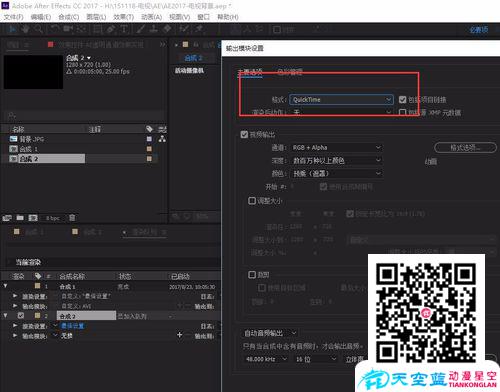Viewport: 500px width, 392px height.
Task: Toggle the video output checkbox
Action: [244, 134]
